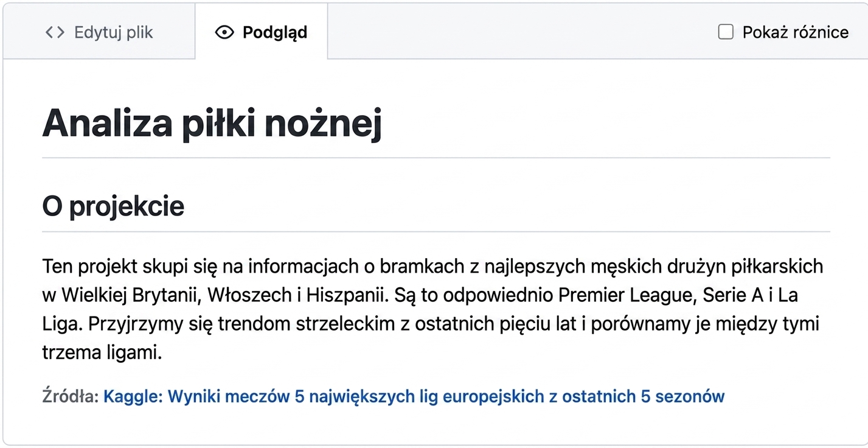Click the divider line under O projekcie
This screenshot has height=448, width=868.
tap(436, 231)
